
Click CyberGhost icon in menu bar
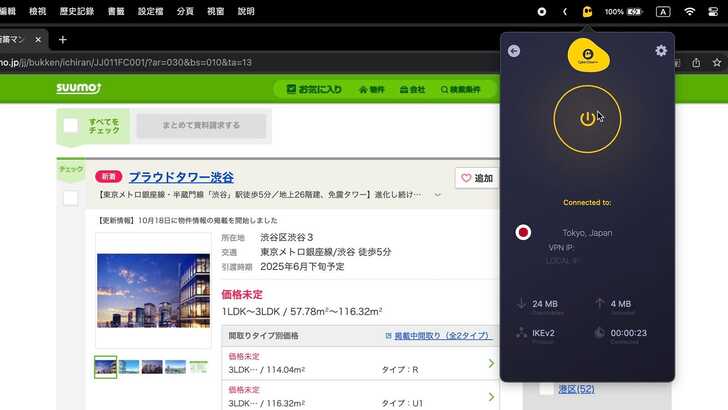[x=588, y=12]
